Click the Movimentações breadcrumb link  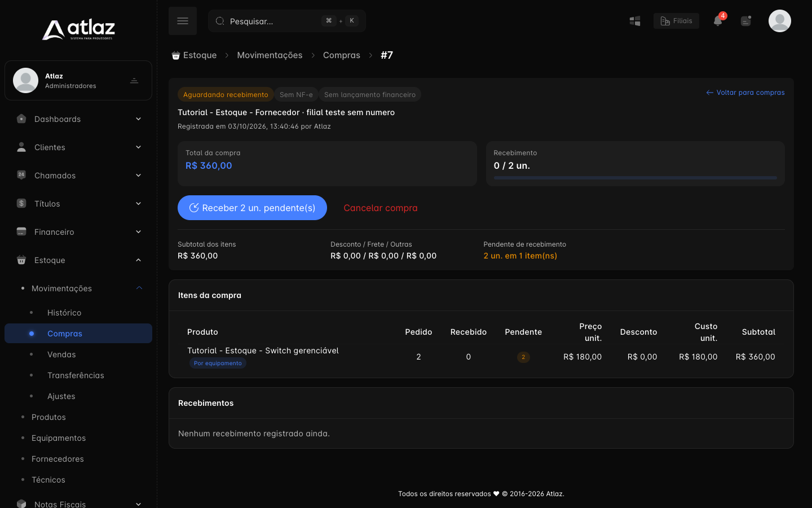click(270, 55)
